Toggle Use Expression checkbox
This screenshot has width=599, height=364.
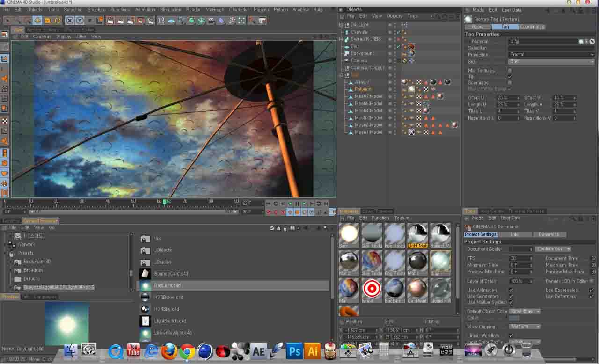592,290
